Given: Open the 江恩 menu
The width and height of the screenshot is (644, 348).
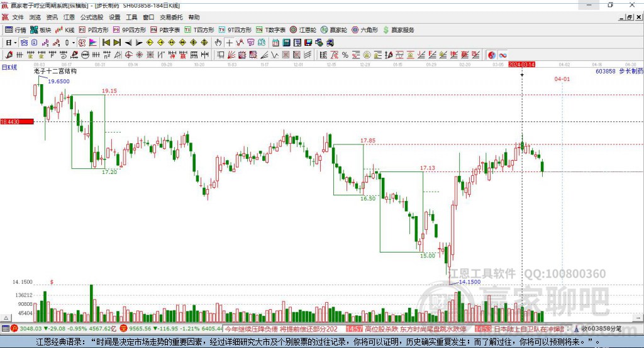Looking at the screenshot, I should [x=69, y=17].
